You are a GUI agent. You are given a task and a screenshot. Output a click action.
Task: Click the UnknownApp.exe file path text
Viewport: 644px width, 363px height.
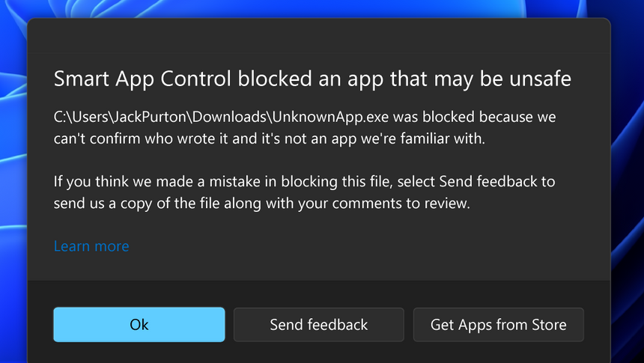[221, 117]
